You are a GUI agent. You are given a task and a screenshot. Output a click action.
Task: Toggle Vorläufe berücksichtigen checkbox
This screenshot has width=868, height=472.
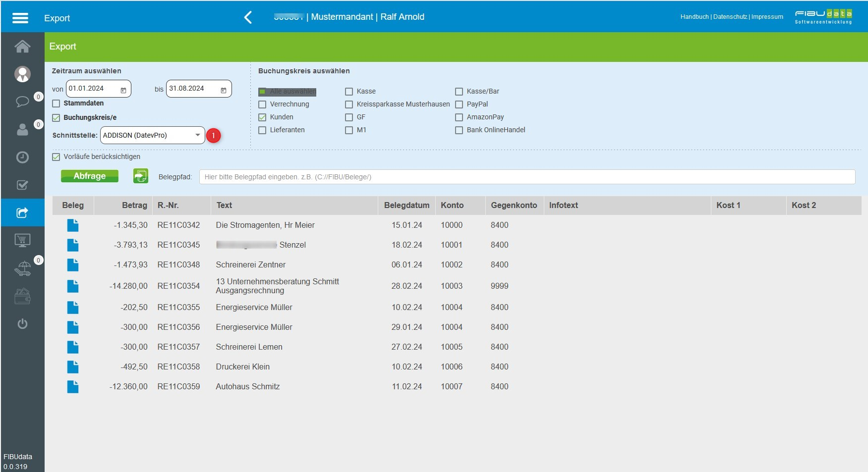(x=56, y=157)
